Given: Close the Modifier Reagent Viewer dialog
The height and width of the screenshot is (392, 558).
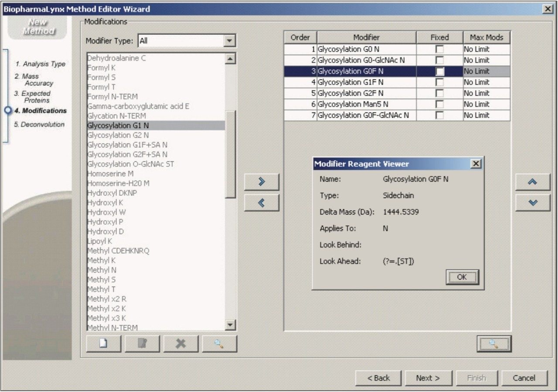Looking at the screenshot, I should 476,164.
